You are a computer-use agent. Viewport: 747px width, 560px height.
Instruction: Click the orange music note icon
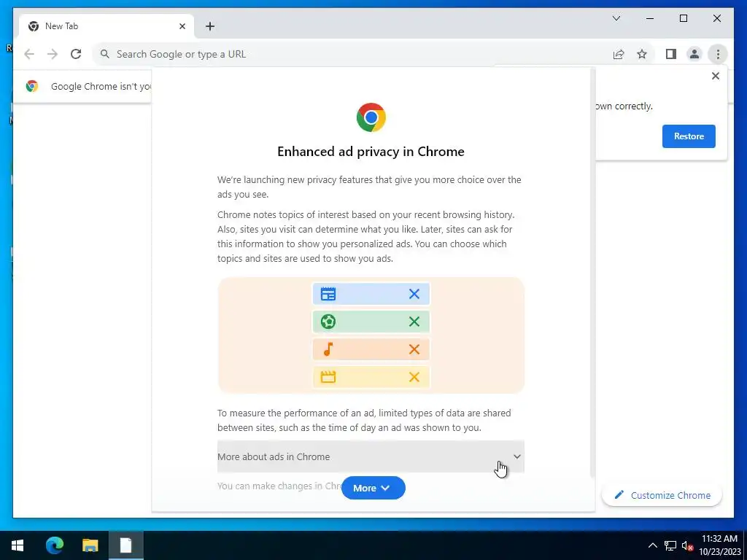(x=328, y=349)
